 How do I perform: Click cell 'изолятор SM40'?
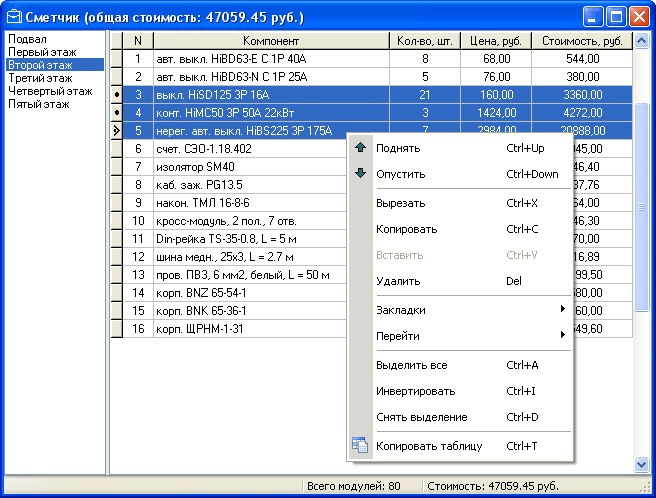click(x=250, y=167)
